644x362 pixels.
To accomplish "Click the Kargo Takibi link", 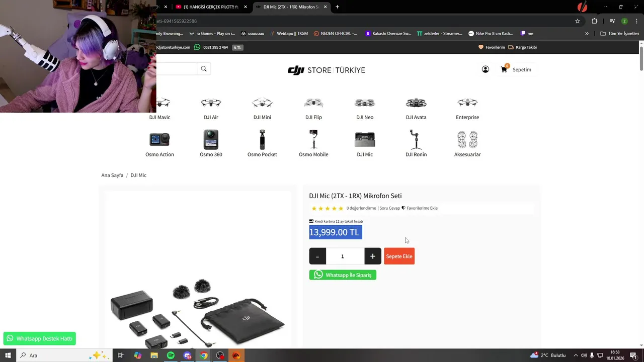I will coord(523,47).
